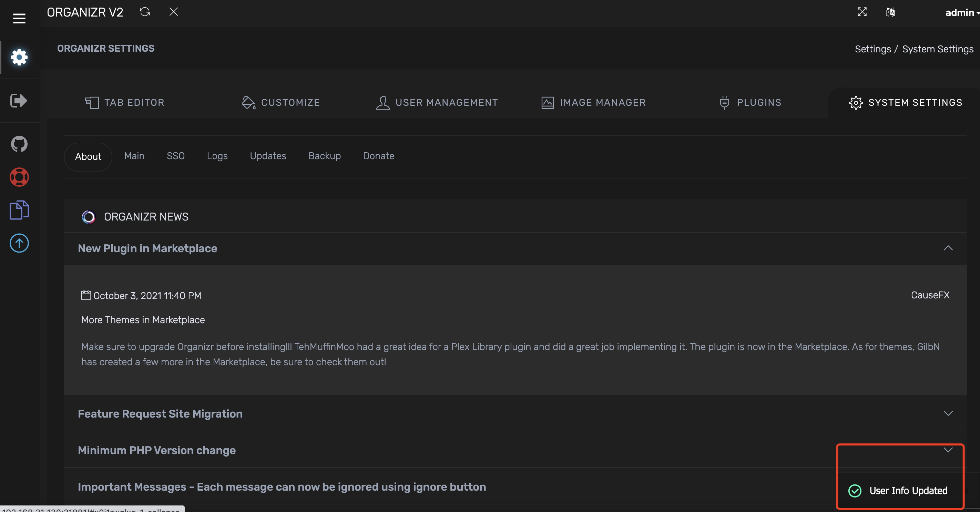Open the GitHub sidebar icon

click(x=19, y=144)
